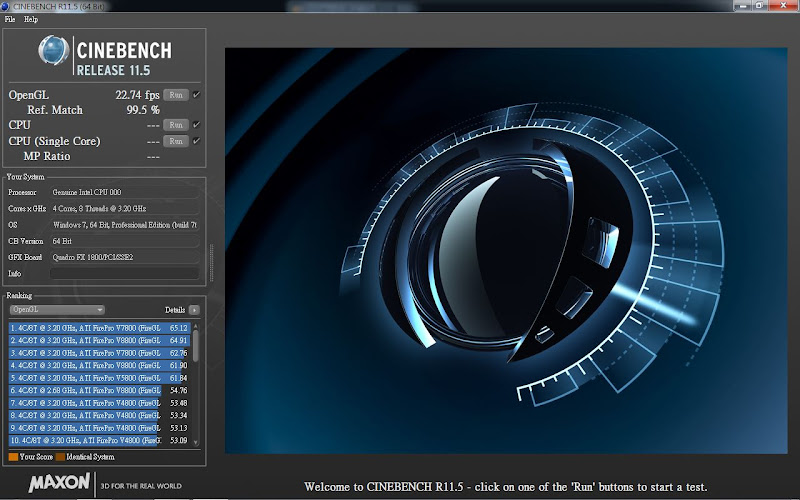Click the GFX Board Quadro FX 1800 value
The image size is (800, 500).
(124, 257)
